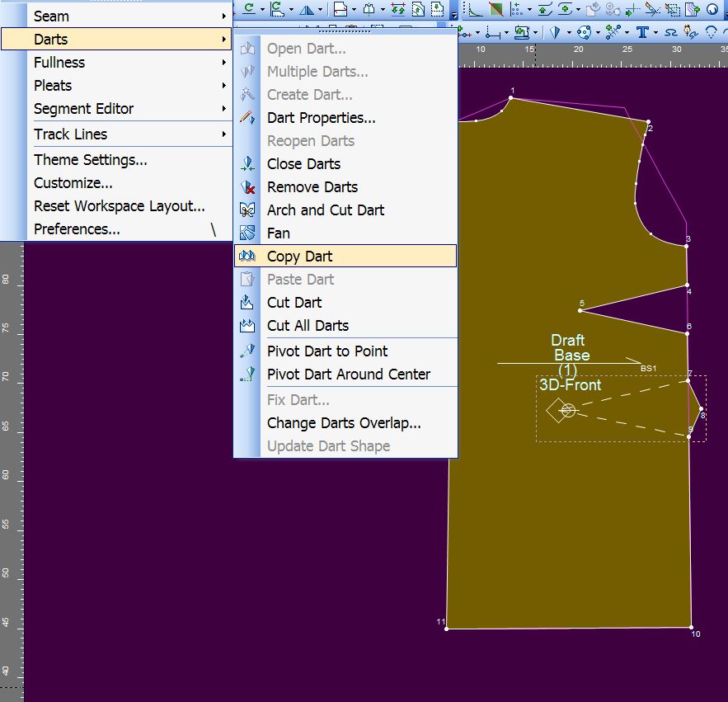Click the green rotate arrow toolbar icon
Image resolution: width=728 pixels, height=702 pixels.
[x=249, y=9]
